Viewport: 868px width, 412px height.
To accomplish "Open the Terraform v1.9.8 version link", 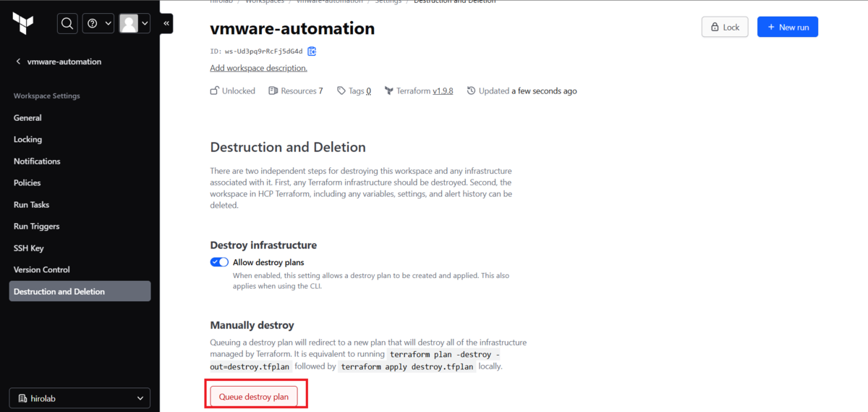I will click(443, 91).
